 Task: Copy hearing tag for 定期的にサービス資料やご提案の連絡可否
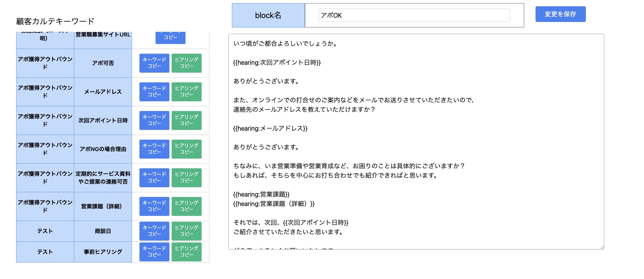[186, 178]
